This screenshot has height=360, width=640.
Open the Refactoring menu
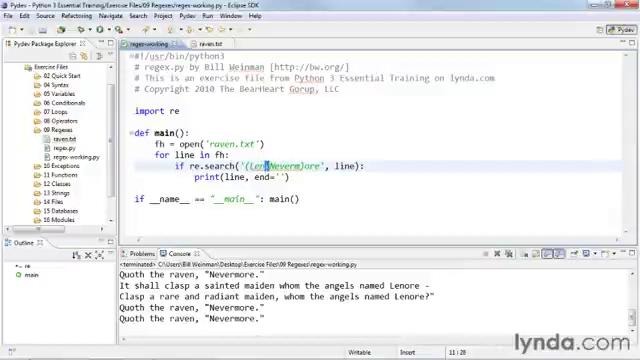[76, 16]
